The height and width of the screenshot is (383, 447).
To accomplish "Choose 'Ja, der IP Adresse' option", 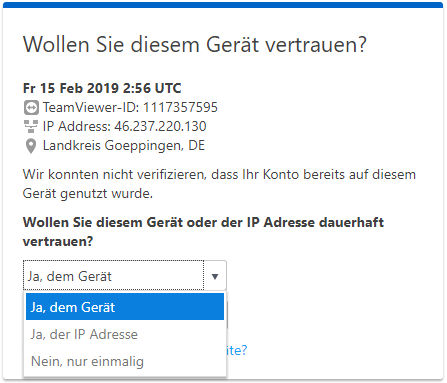I will pos(125,334).
